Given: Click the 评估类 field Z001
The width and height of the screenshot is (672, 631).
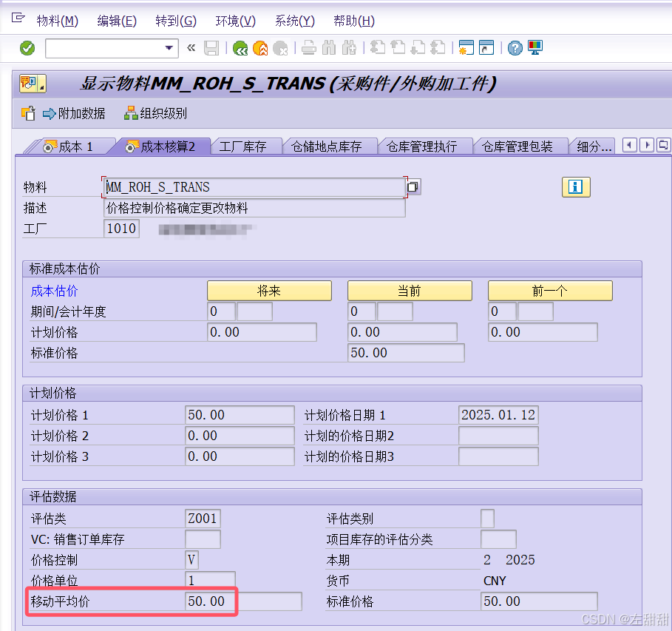Looking at the screenshot, I should 203,518.
